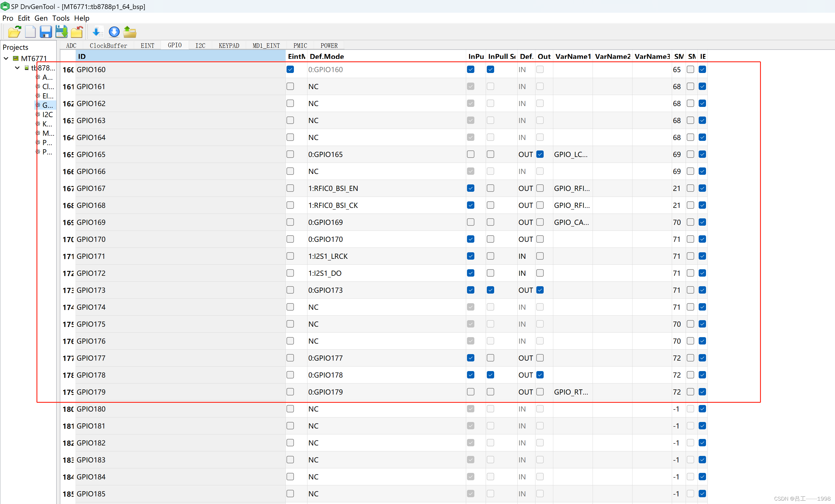The image size is (835, 504).
Task: Open Def.Mode dropdown showing 1:I2S1_LRCK
Action: 386,256
